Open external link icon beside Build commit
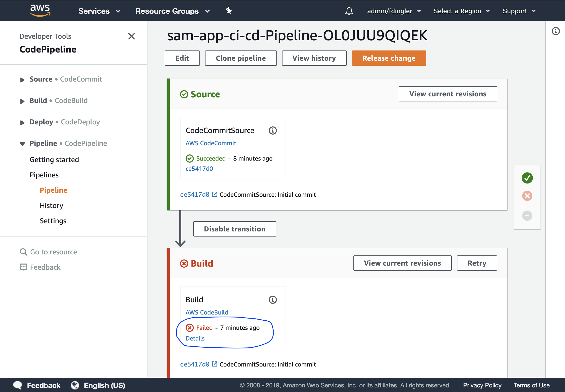The image size is (565, 392). pyautogui.click(x=215, y=364)
